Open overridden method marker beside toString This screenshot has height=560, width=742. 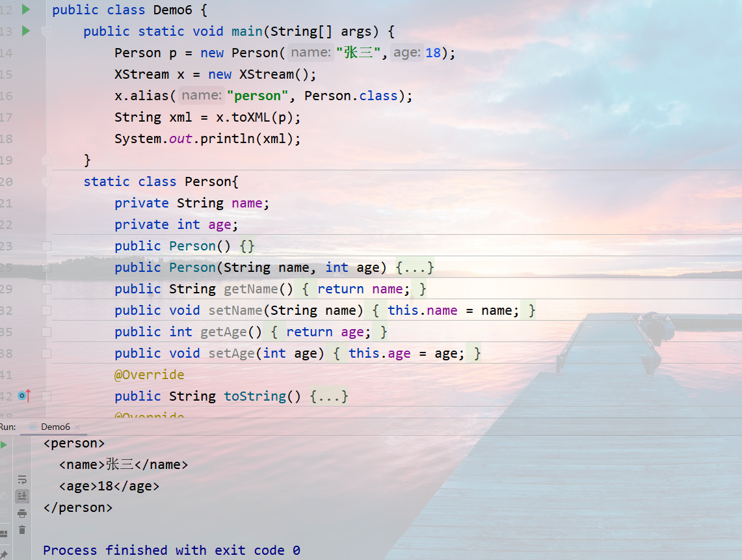[x=24, y=395]
